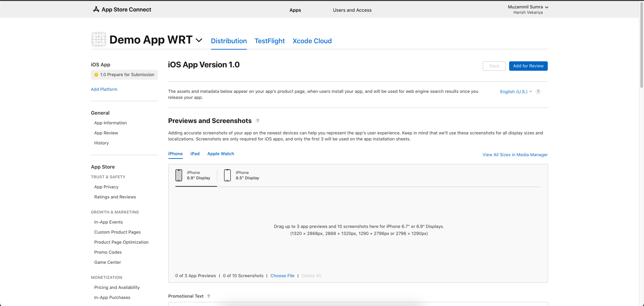644x306 pixels.
Task: Open Pricing and Availability in the sidebar
Action: 117,288
